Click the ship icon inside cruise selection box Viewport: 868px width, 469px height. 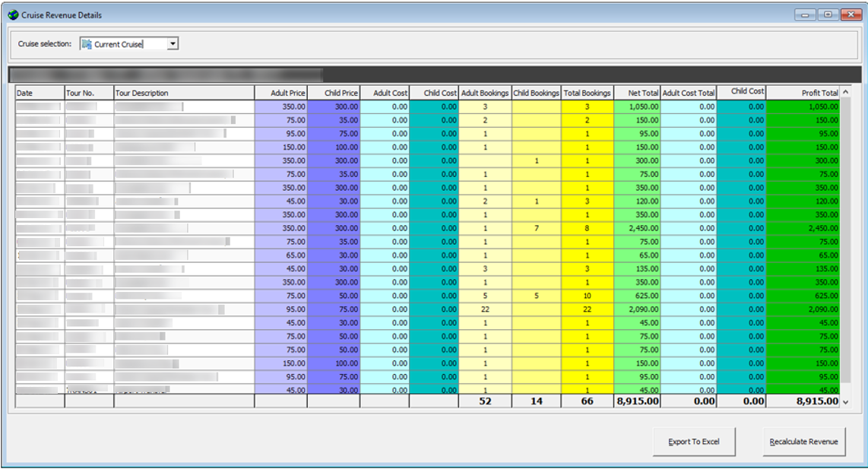(x=86, y=43)
